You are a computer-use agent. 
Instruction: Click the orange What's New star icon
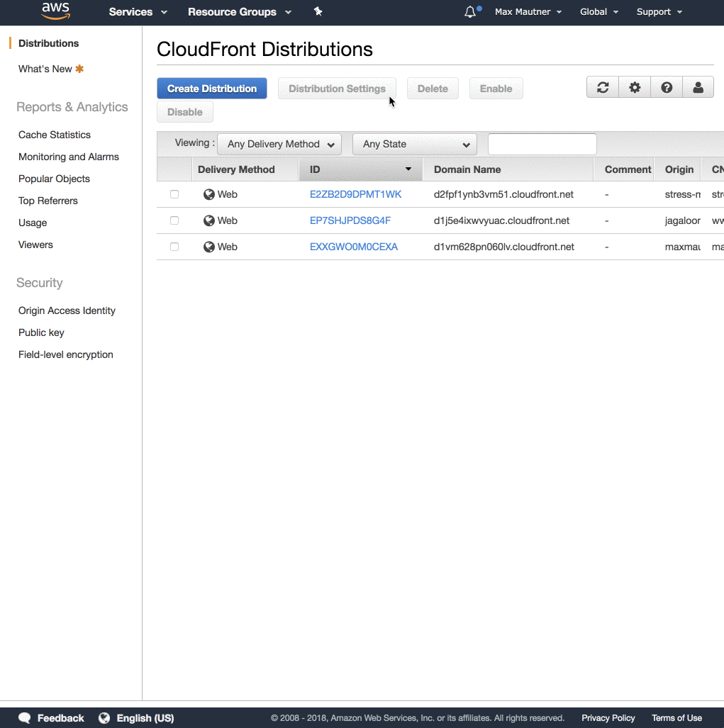(80, 69)
